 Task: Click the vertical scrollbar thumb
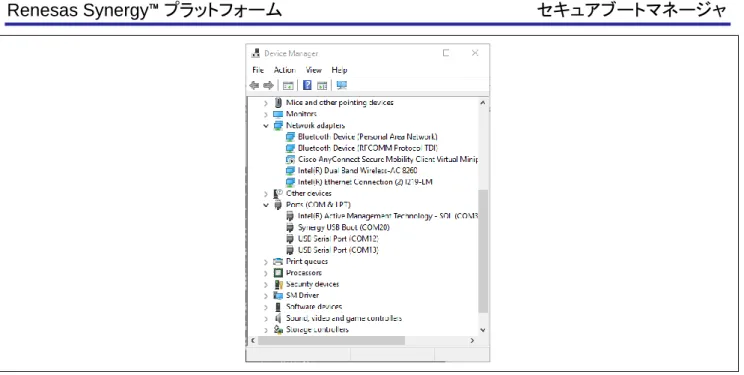pyautogui.click(x=483, y=251)
